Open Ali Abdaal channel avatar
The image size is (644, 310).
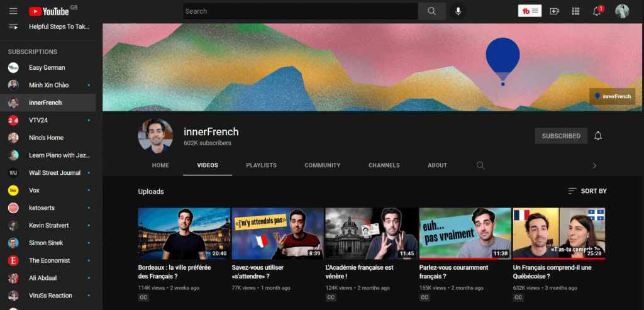pos(13,278)
